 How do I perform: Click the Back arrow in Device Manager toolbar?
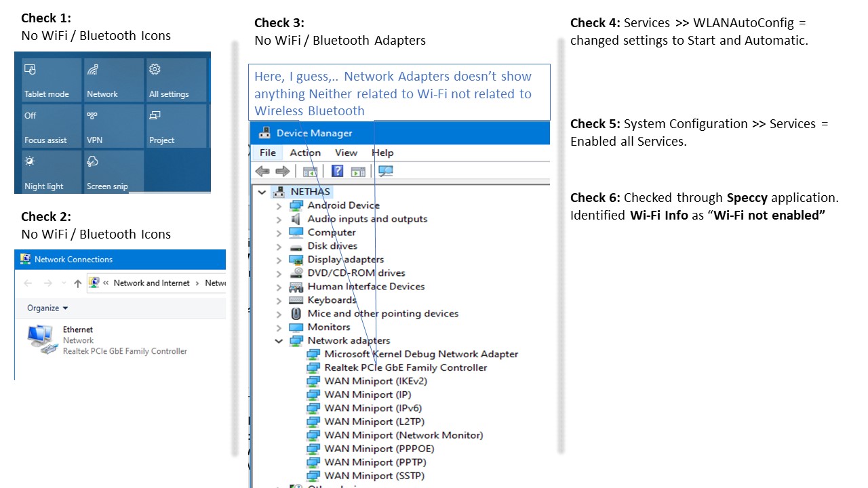[262, 171]
